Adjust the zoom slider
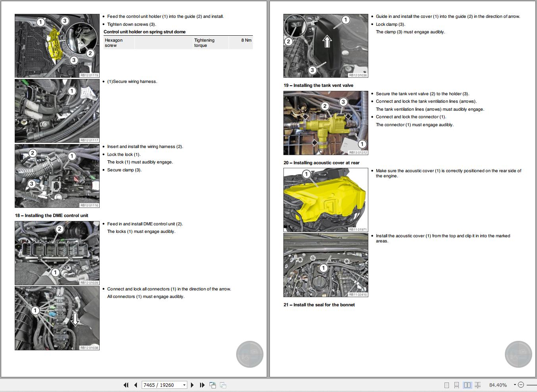 point(533,384)
